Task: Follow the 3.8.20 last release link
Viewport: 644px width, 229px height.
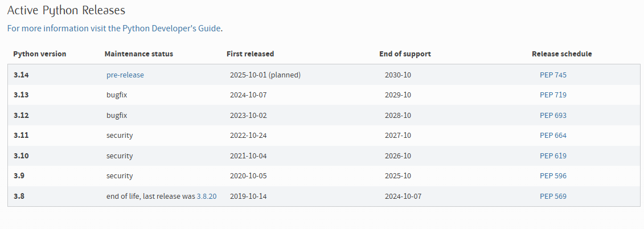Action: coord(207,197)
